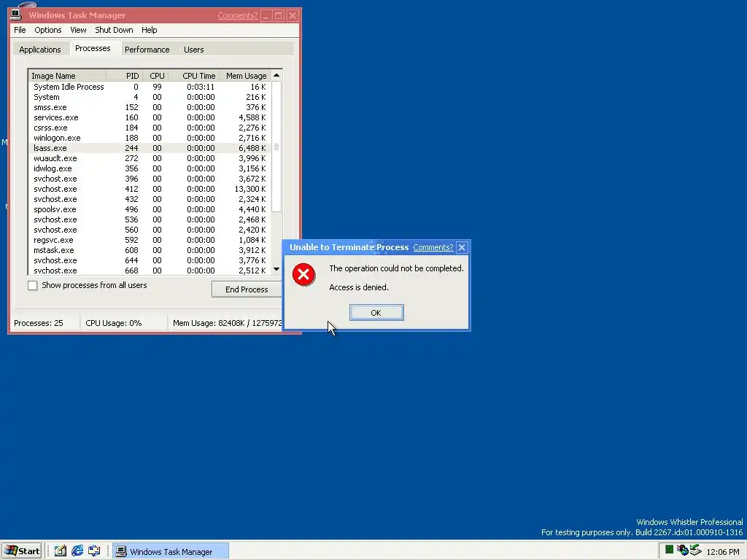This screenshot has width=747, height=560.
Task: Click the green CPU meter tray icon
Action: click(669, 550)
